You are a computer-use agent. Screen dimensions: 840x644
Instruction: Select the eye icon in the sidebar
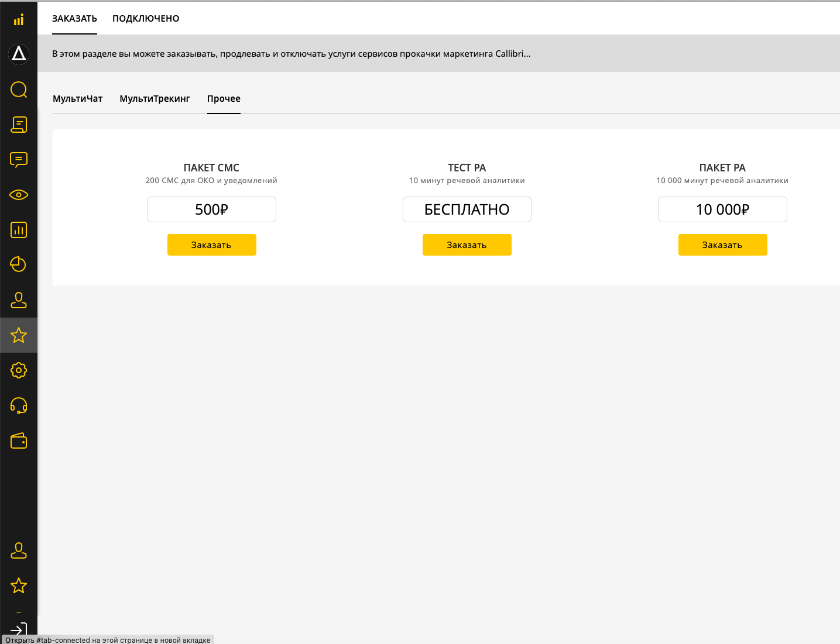click(x=19, y=195)
